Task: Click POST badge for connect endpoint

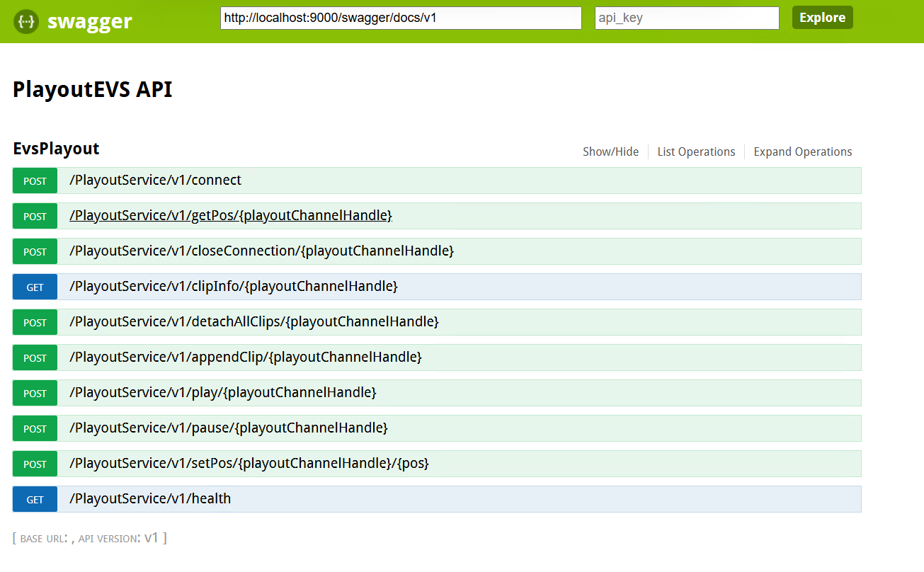Action: [35, 181]
